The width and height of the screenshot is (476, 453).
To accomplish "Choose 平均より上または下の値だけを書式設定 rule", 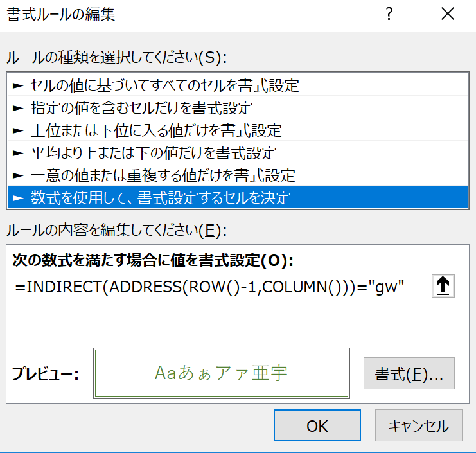I will (x=238, y=153).
